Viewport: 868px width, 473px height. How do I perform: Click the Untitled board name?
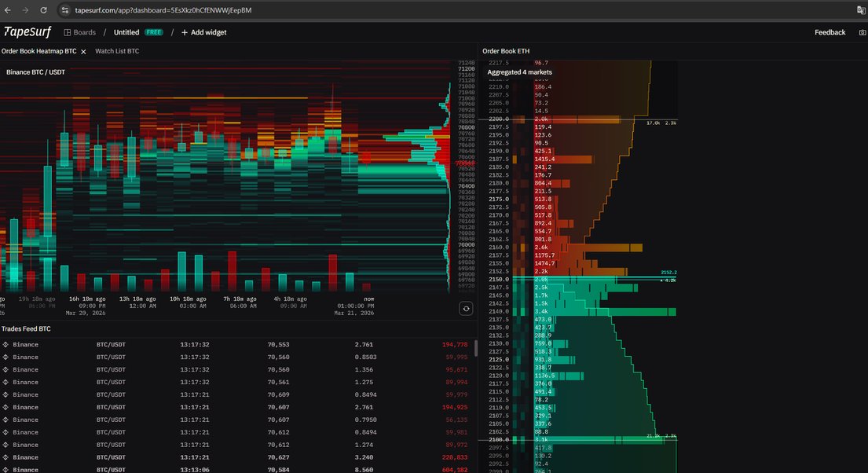(126, 32)
